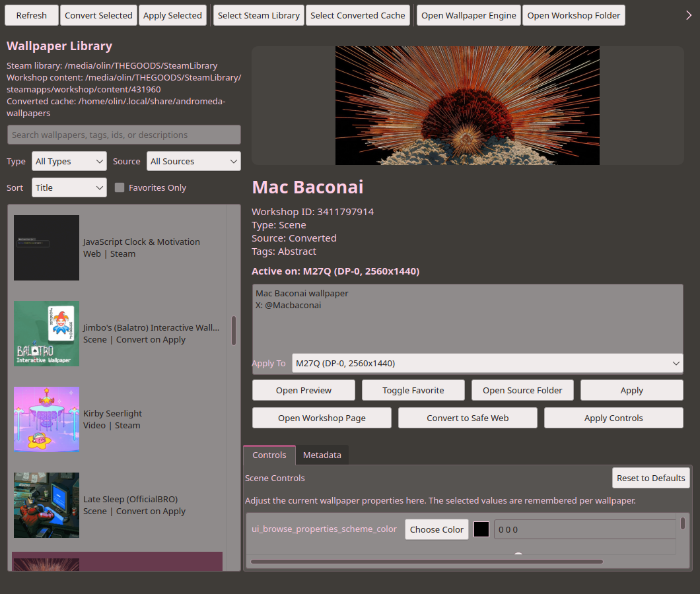Open the All Sources dropdown
The width and height of the screenshot is (700, 594).
193,161
